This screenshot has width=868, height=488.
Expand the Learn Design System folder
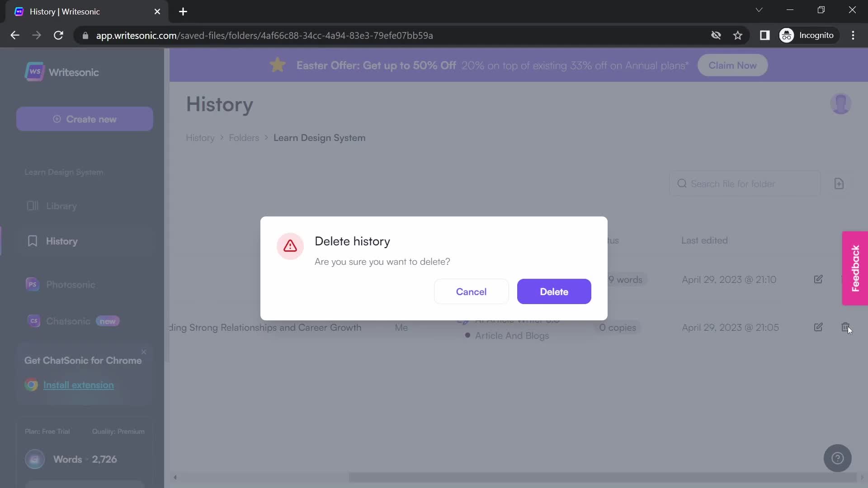(x=64, y=172)
